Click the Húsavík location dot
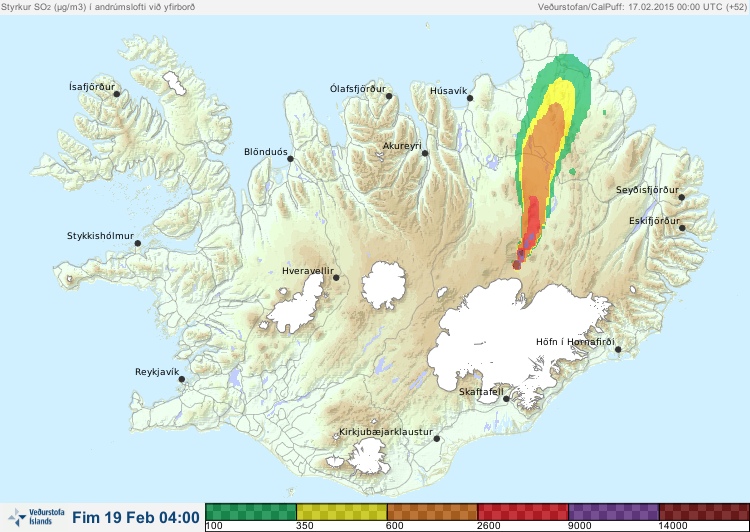The image size is (750, 532). point(470,98)
